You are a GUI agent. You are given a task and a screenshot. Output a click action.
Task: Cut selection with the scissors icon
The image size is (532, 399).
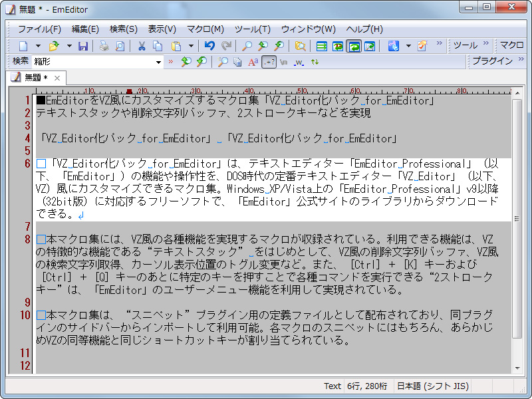pyautogui.click(x=142, y=46)
